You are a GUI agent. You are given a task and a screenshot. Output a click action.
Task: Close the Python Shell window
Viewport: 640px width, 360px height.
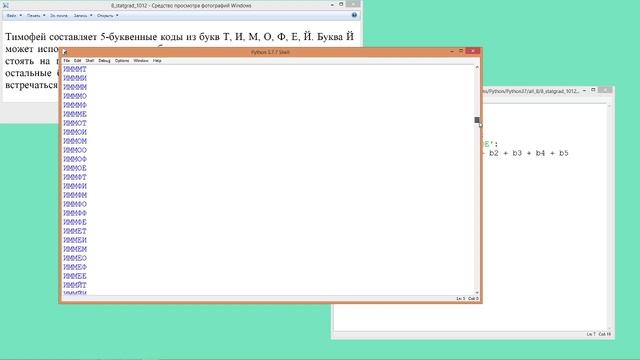click(473, 51)
